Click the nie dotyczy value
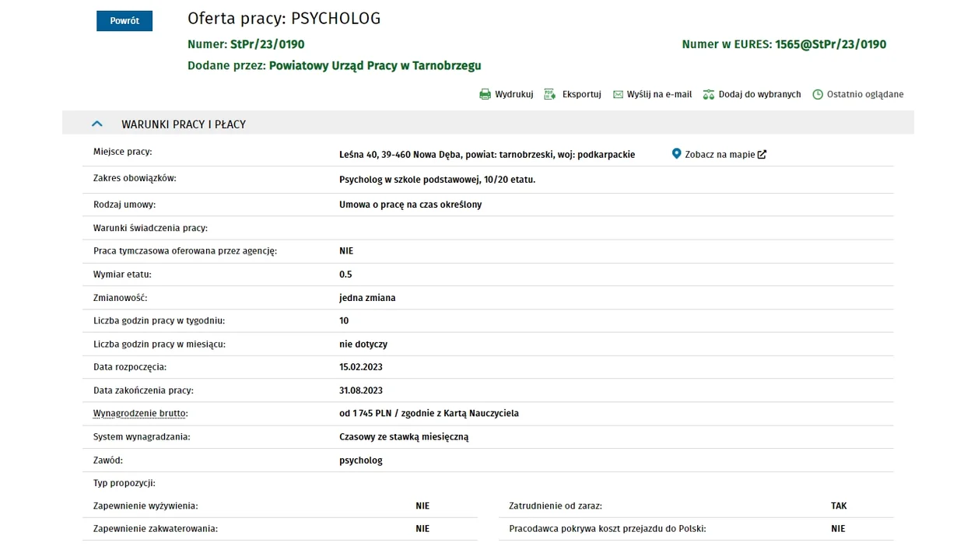 (363, 344)
